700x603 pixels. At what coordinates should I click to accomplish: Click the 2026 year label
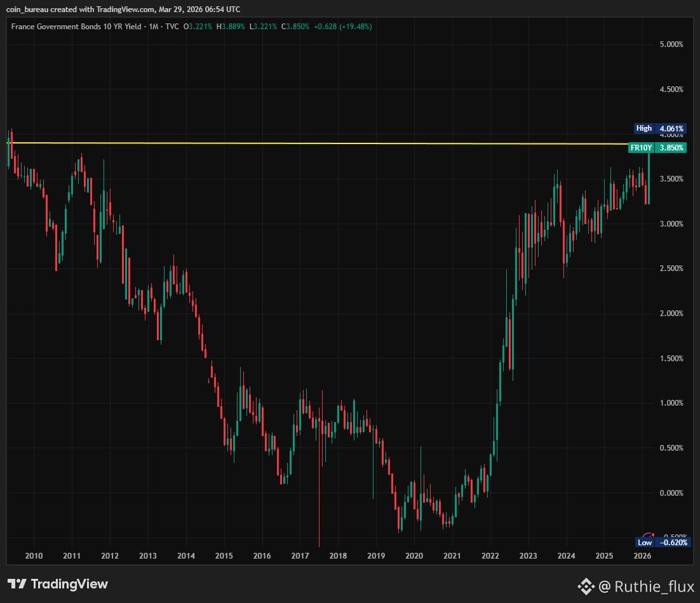point(642,556)
